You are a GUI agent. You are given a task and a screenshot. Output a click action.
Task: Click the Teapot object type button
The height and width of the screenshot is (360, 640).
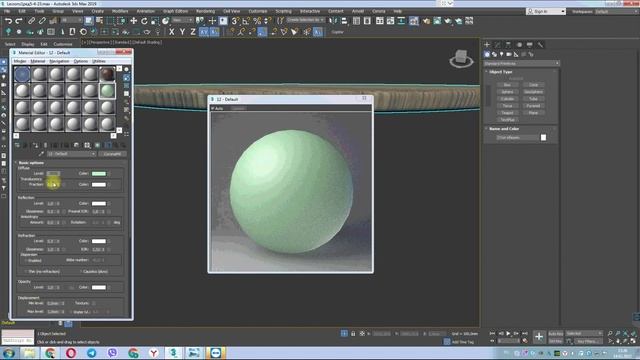coord(507,113)
